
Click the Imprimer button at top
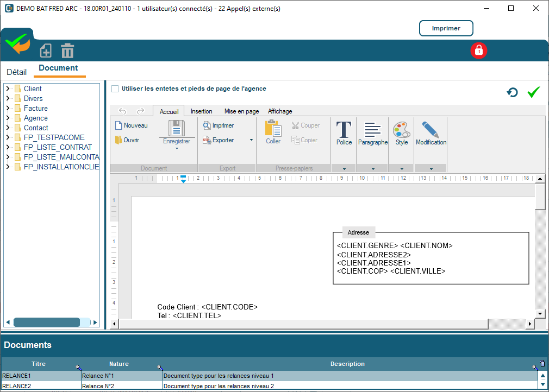point(446,28)
